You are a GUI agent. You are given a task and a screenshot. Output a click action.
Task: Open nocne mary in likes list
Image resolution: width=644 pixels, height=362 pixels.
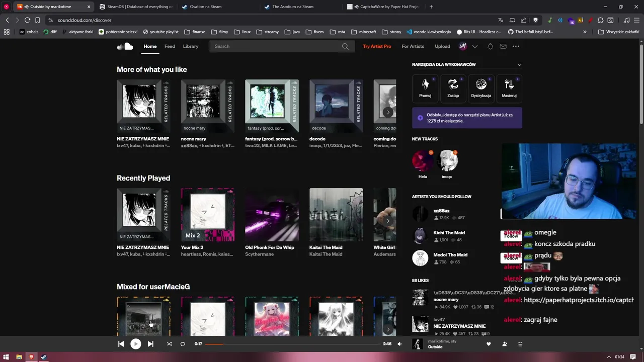(446, 300)
